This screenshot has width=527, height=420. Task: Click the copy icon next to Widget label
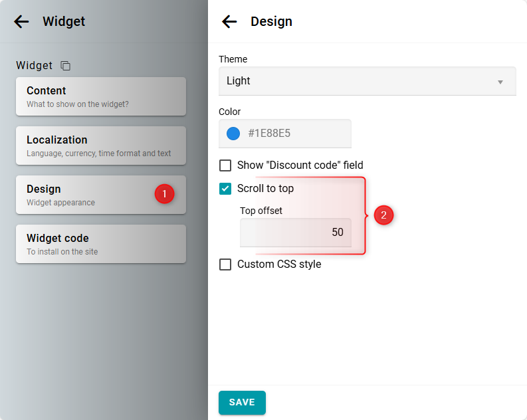pyautogui.click(x=65, y=66)
